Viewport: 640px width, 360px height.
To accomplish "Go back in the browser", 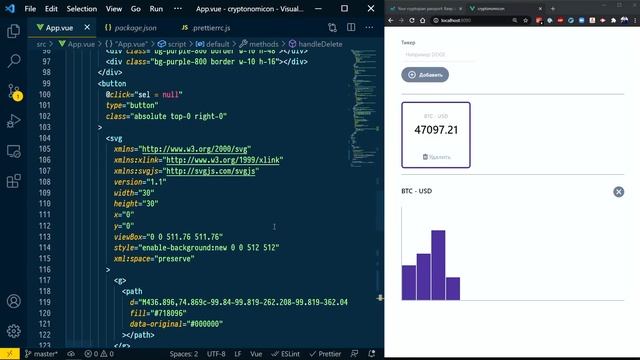I will point(391,20).
